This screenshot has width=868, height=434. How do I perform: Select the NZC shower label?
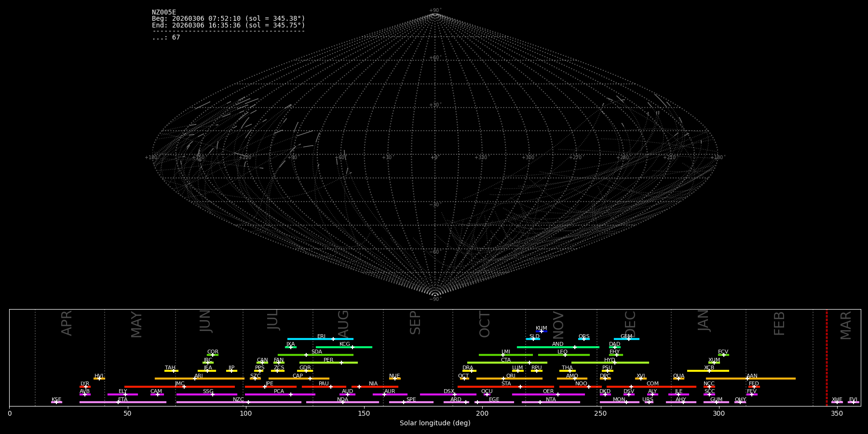click(239, 400)
